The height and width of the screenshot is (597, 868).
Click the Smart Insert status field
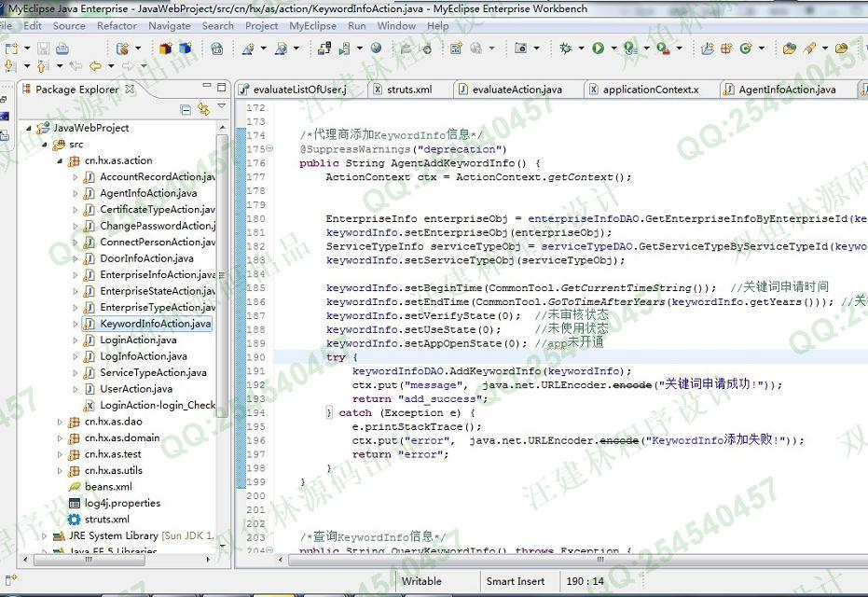point(516,581)
